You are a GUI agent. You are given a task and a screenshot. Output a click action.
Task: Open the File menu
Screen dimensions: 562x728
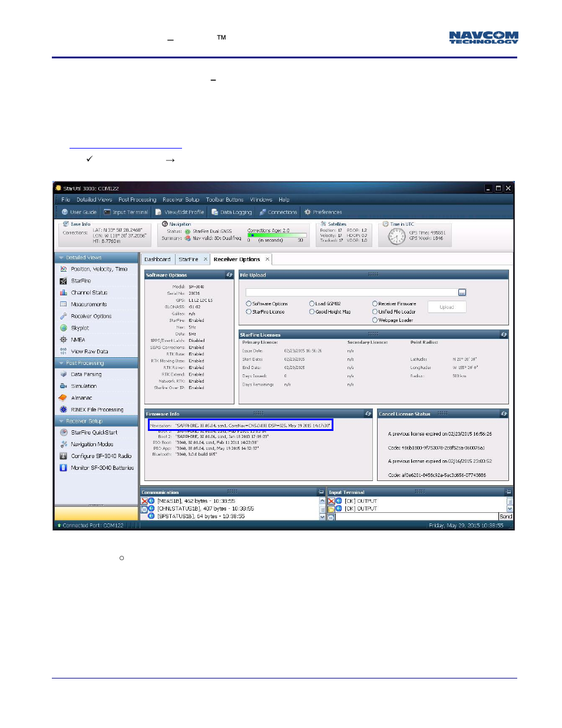pyautogui.click(x=65, y=200)
